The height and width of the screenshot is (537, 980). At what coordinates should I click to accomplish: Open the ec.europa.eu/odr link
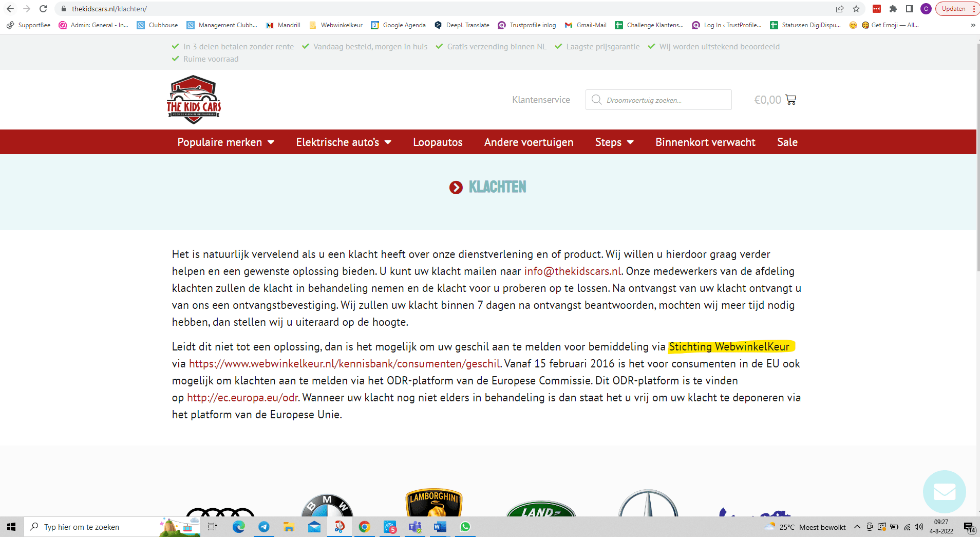tap(242, 398)
